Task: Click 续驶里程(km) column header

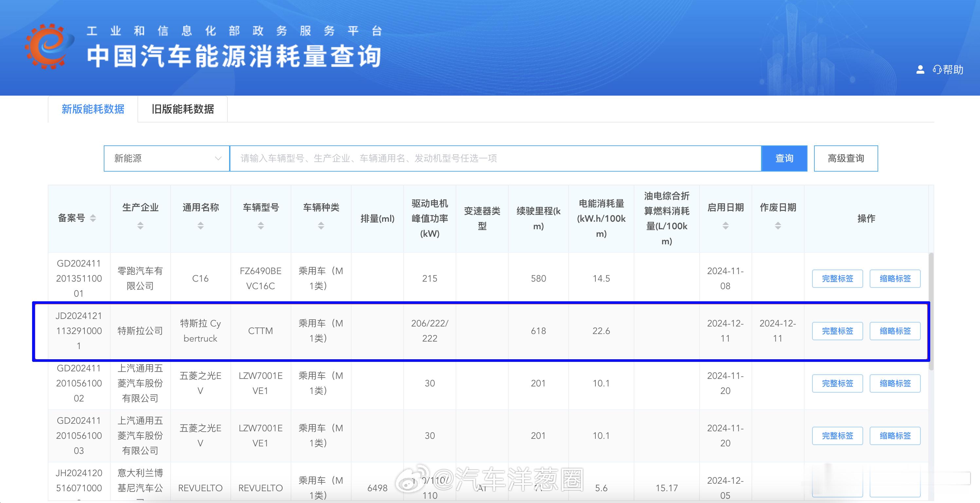Action: point(538,218)
